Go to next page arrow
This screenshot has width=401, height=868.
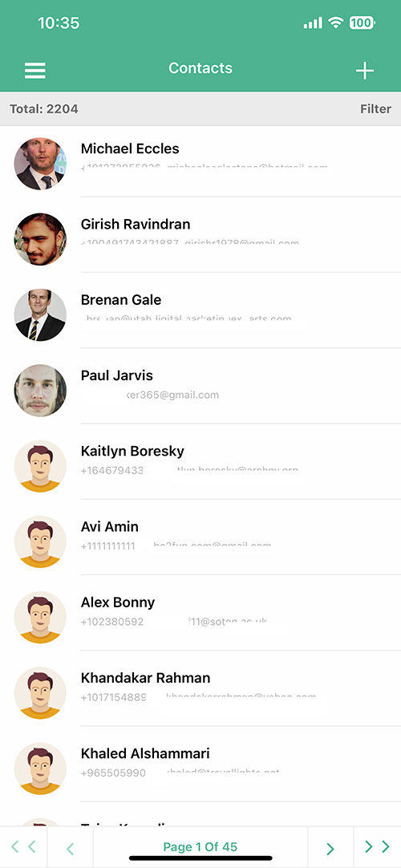tap(330, 847)
